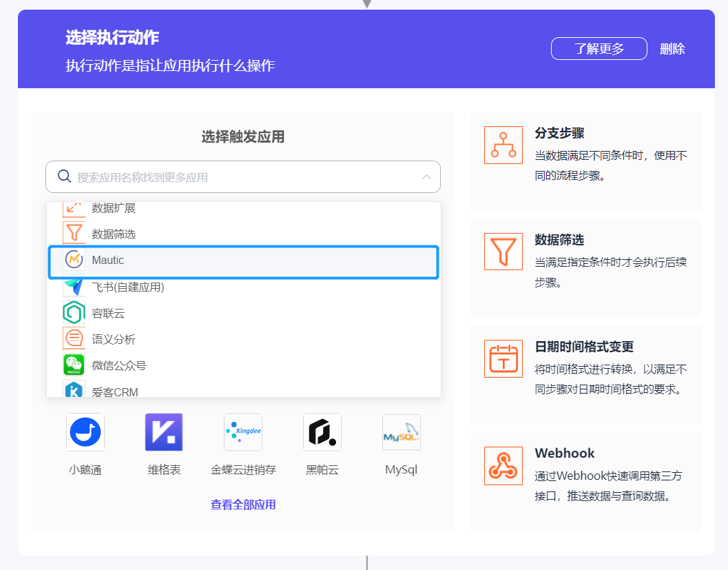Screen dimensions: 728x570
Task: Click the right panel 数据筛选 funnel icon
Action: pos(503,252)
